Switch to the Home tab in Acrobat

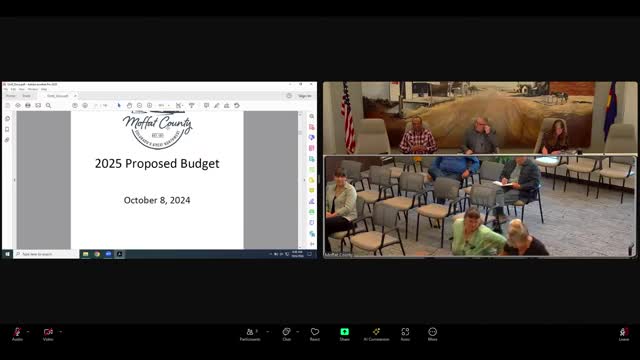click(11, 96)
